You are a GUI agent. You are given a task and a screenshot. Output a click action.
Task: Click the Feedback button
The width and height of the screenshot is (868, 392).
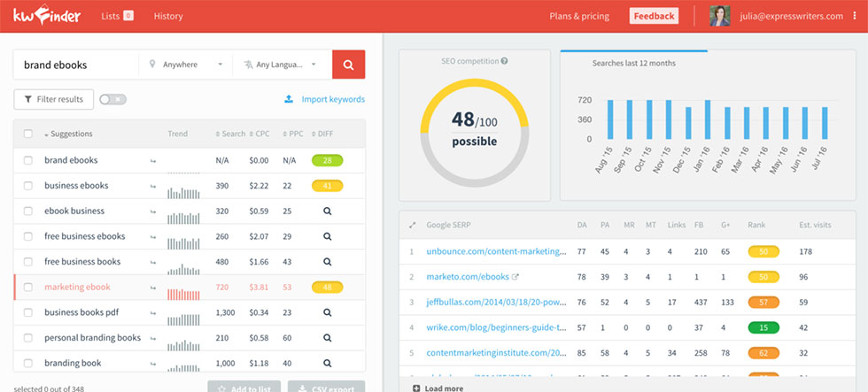654,16
